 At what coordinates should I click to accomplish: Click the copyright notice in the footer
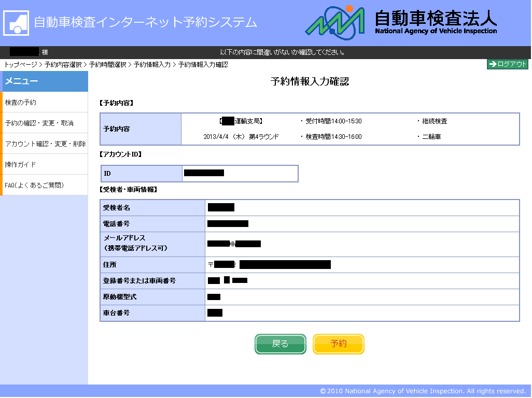pos(423,391)
